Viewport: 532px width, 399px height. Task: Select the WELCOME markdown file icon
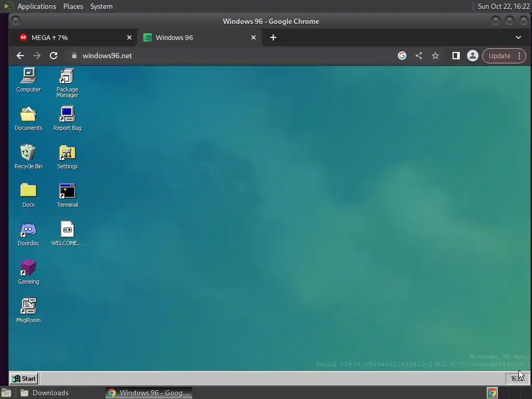click(x=67, y=234)
